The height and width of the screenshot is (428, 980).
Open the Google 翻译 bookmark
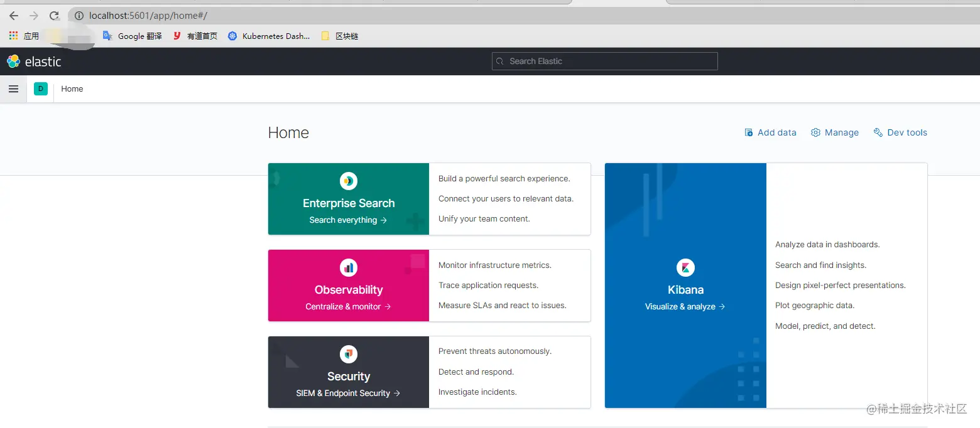133,36
